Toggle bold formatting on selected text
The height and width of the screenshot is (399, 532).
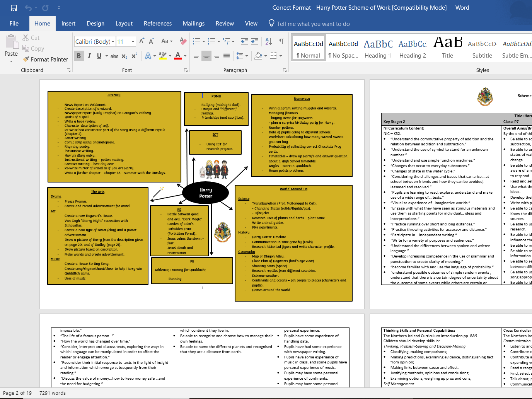79,56
